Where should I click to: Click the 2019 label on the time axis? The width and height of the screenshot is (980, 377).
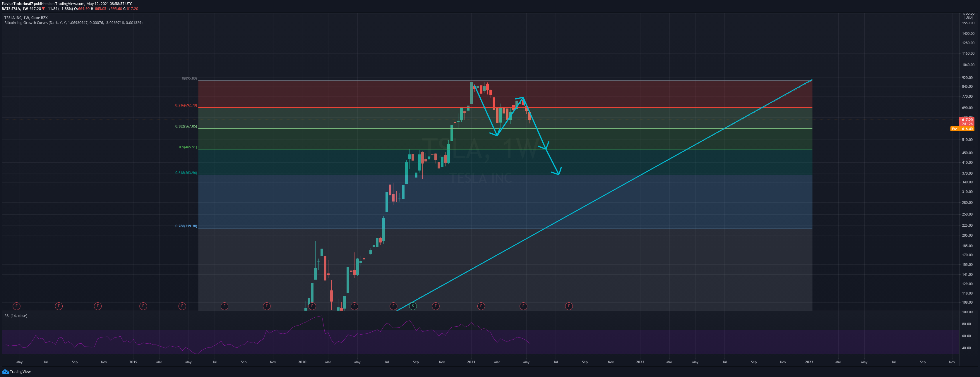[x=133, y=362]
